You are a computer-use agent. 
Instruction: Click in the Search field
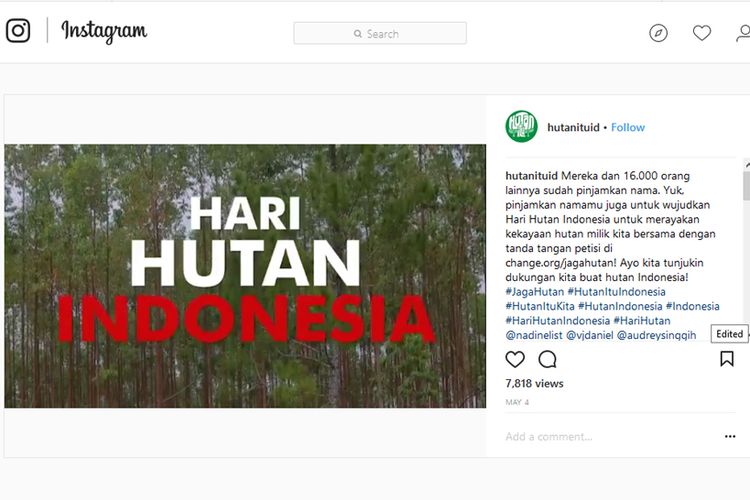click(x=380, y=33)
